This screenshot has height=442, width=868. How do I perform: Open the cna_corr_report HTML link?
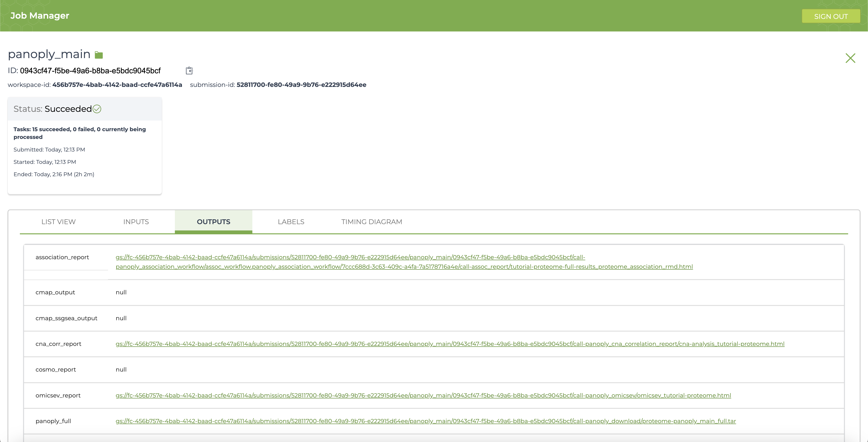coord(450,344)
